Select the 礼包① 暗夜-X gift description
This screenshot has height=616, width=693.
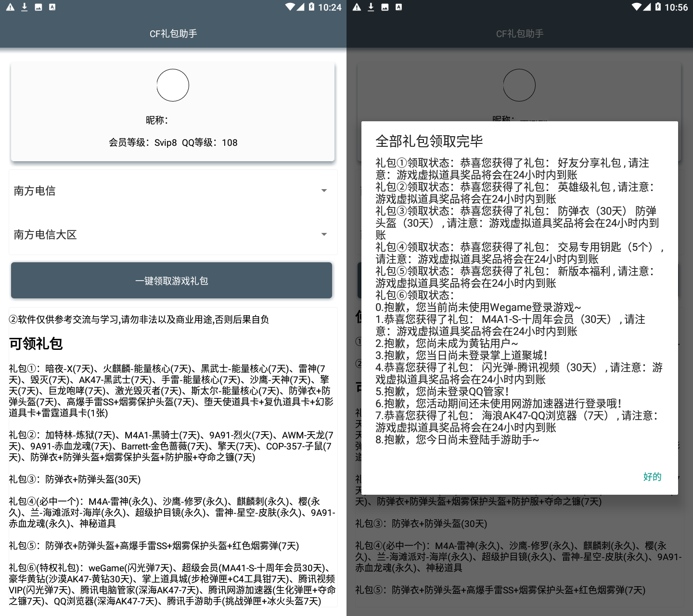coord(171,390)
